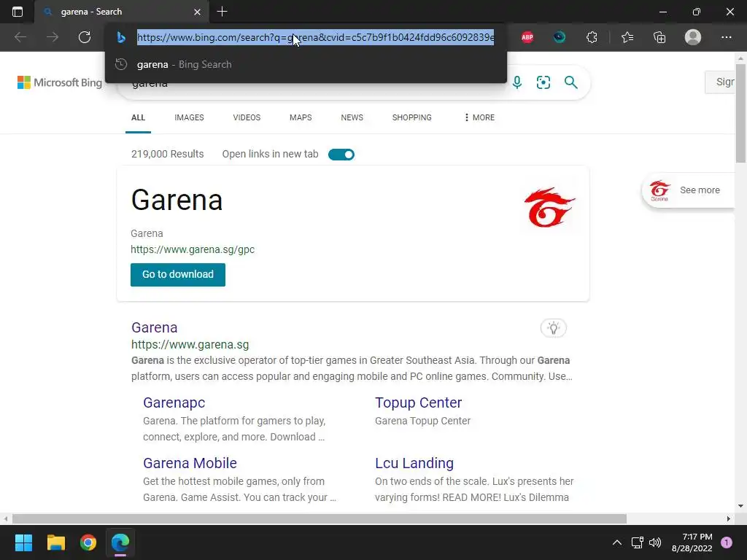This screenshot has height=560, width=747.
Task: Switch to the NEWS tab
Action: pos(352,117)
